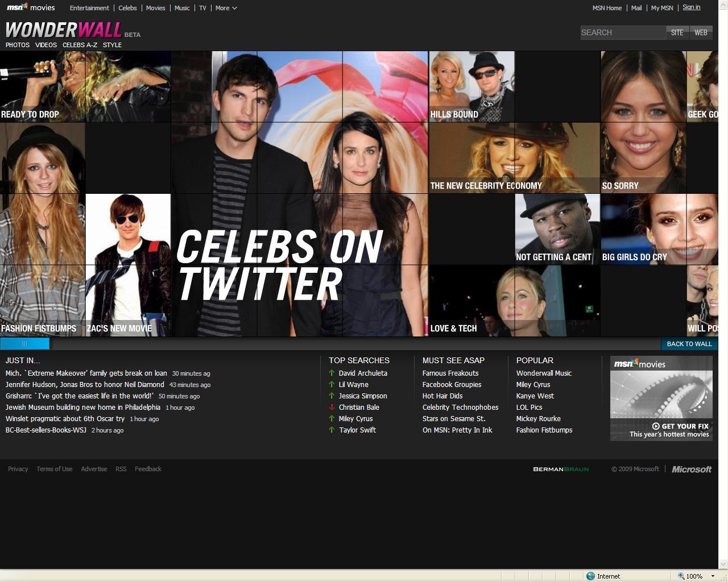Click the Back to Wall button
This screenshot has height=582, width=728.
coord(689,344)
